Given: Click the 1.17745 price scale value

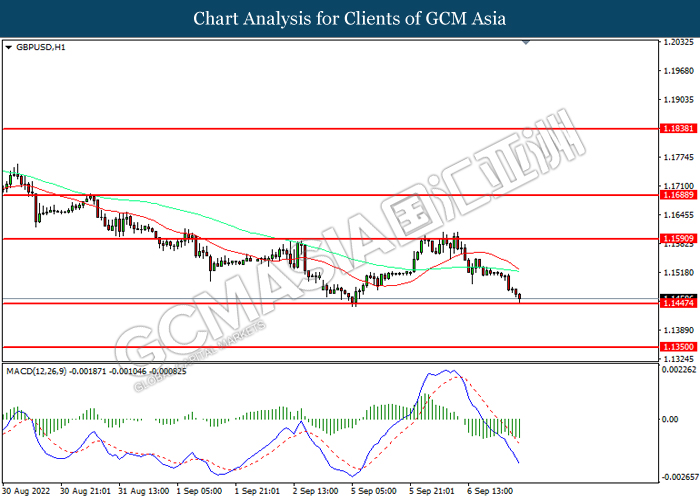Looking at the screenshot, I should coord(679,157).
